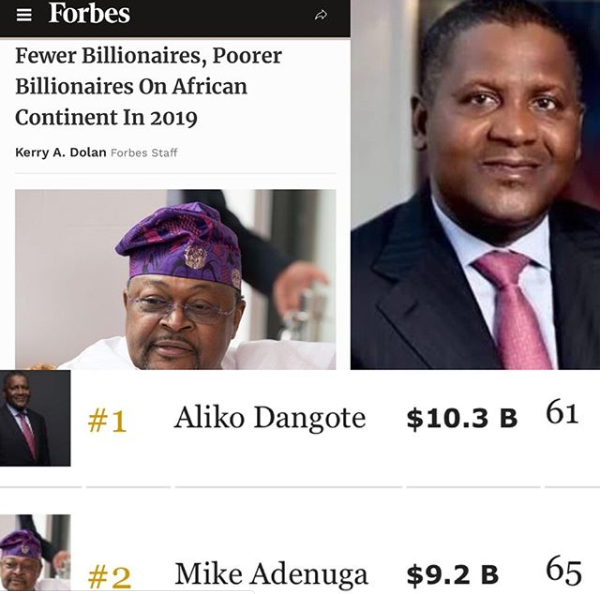Screen dimensions: 612x594
Task: Click the age value 61
Action: point(562,413)
